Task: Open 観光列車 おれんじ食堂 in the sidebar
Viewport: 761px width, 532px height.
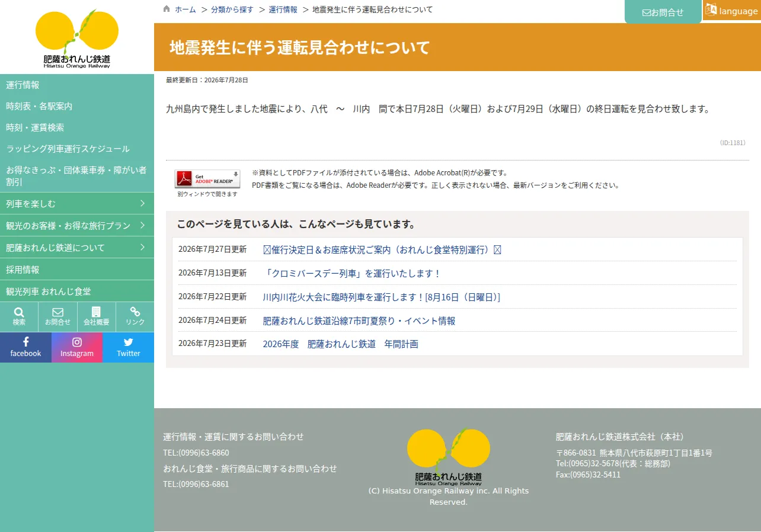Action: [x=77, y=291]
